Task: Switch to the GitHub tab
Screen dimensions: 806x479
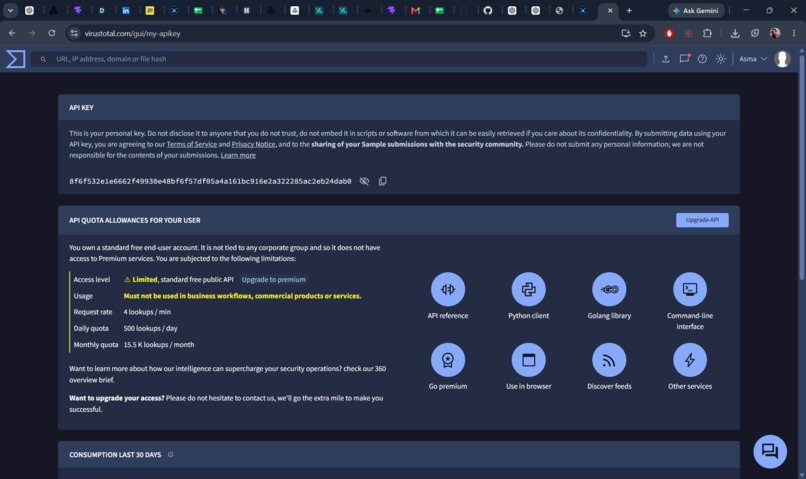Action: pos(488,10)
